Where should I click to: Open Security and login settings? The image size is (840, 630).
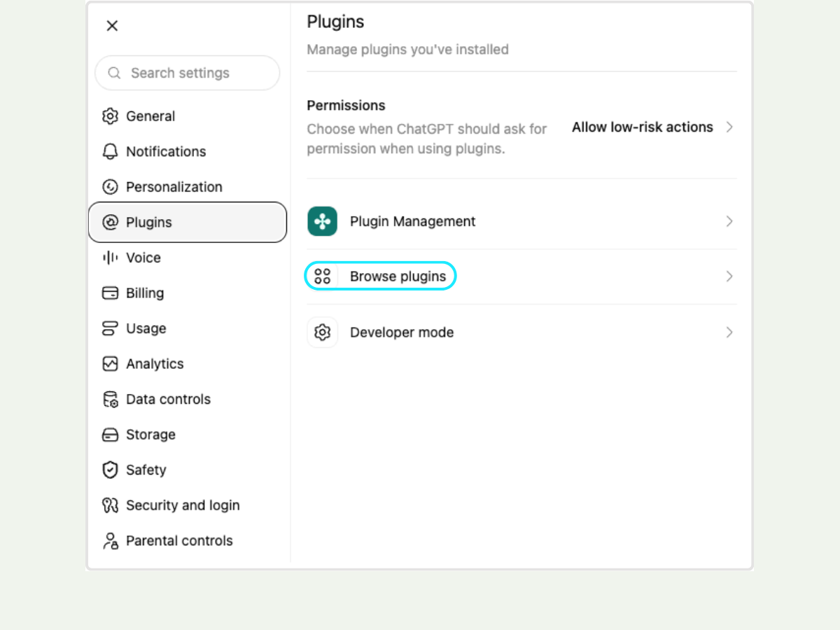188,505
